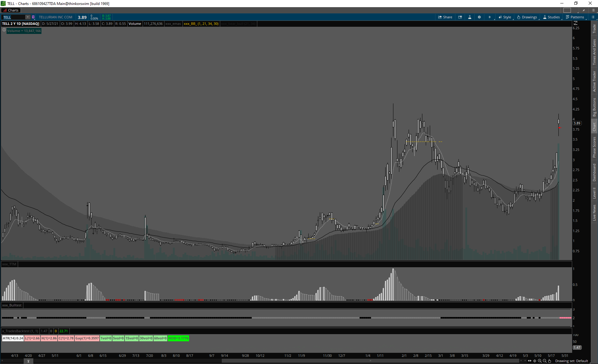
Task: Click the Share chart icon button
Action: [x=445, y=17]
